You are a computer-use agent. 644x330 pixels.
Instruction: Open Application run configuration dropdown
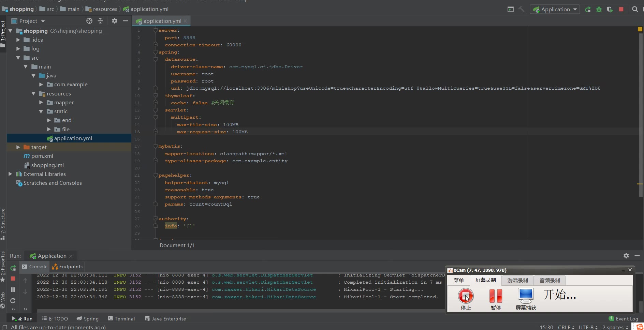pos(555,10)
